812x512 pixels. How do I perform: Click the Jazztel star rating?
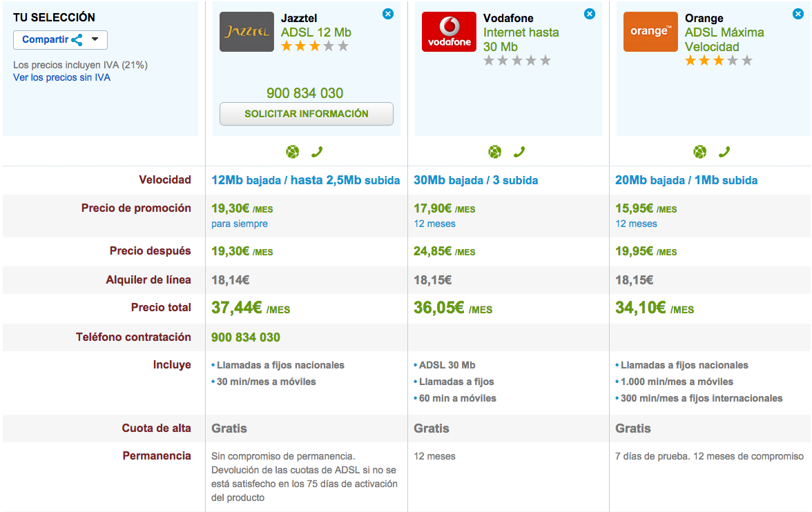pos(315,47)
